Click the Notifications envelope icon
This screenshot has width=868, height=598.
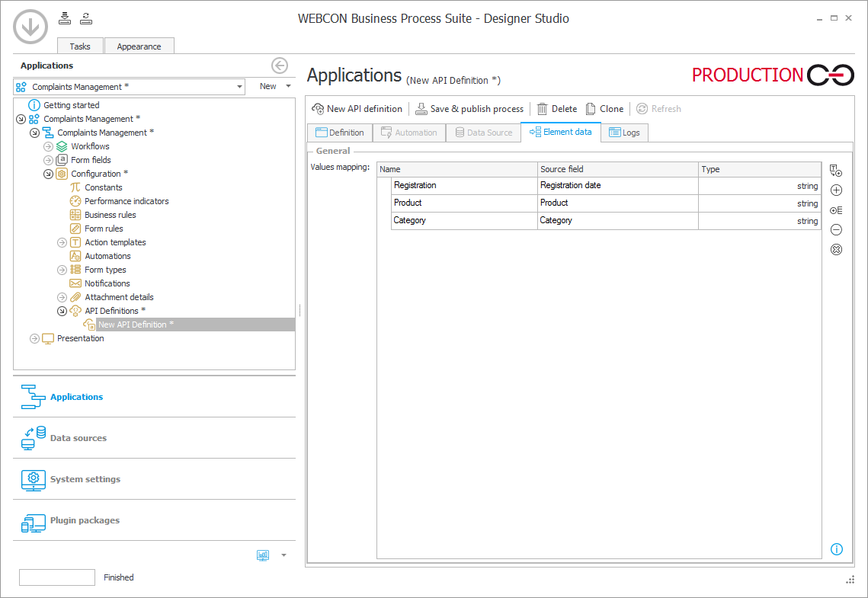[x=75, y=283]
